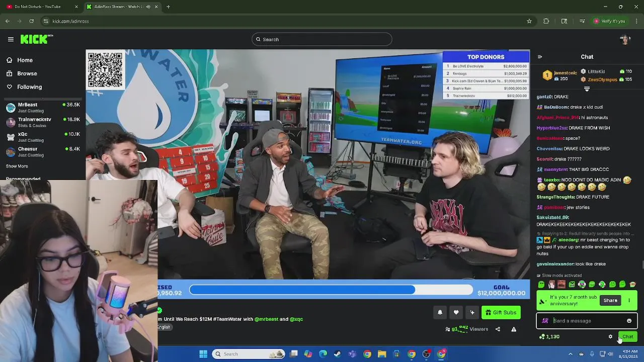644x362 pixels.
Task: Click the heart follow button
Action: point(456,313)
